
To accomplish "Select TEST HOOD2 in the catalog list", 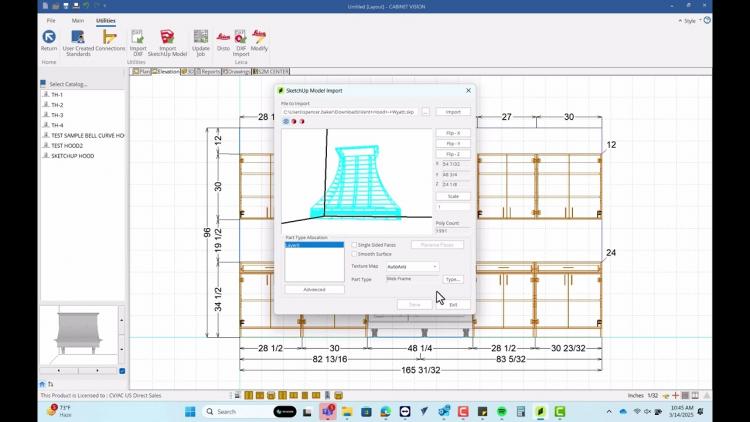I will pos(66,145).
